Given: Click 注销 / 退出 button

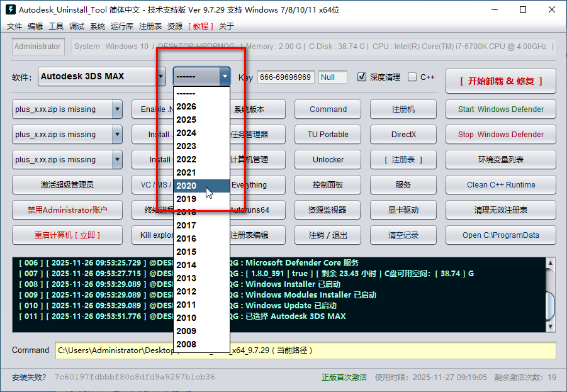Looking at the screenshot, I should coord(328,235).
